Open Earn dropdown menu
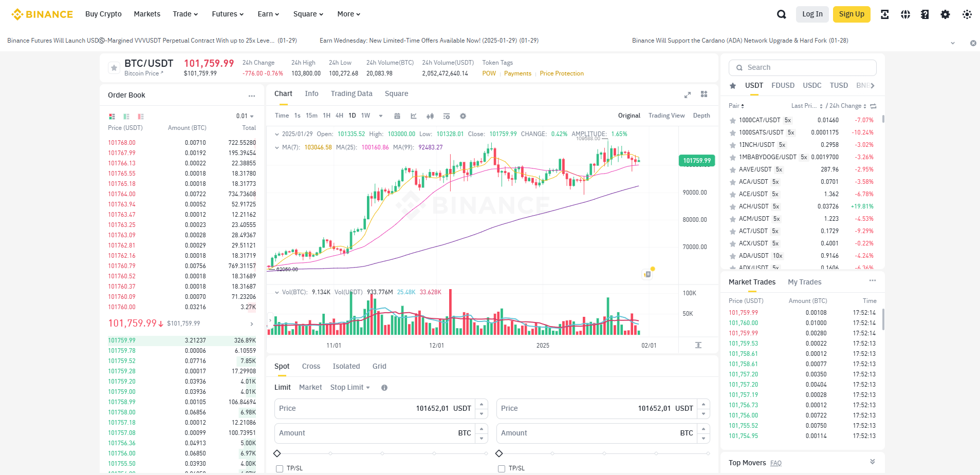The width and height of the screenshot is (980, 475). 268,14
